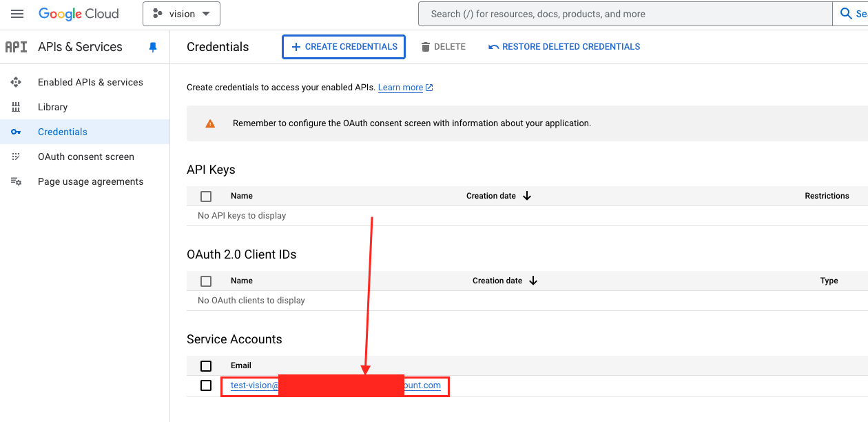Image resolution: width=868 pixels, height=422 pixels.
Task: Click the Service Accounts section heading
Action: [x=234, y=339]
